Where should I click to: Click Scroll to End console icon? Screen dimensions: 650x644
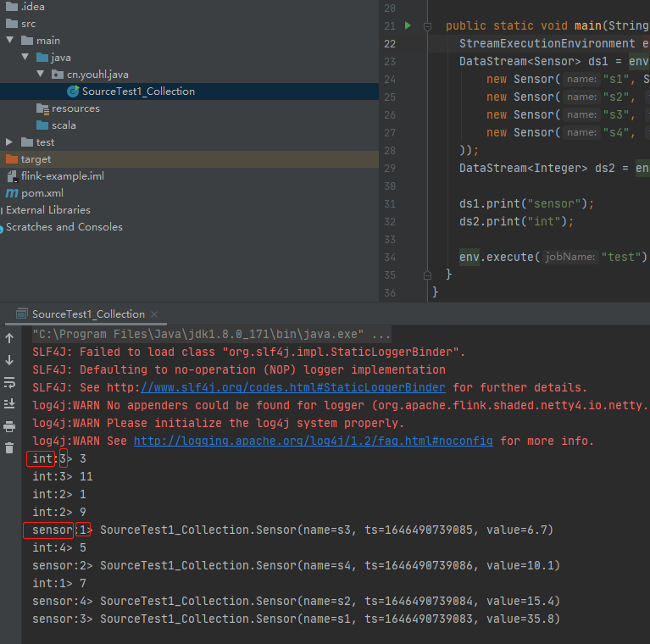[9, 403]
